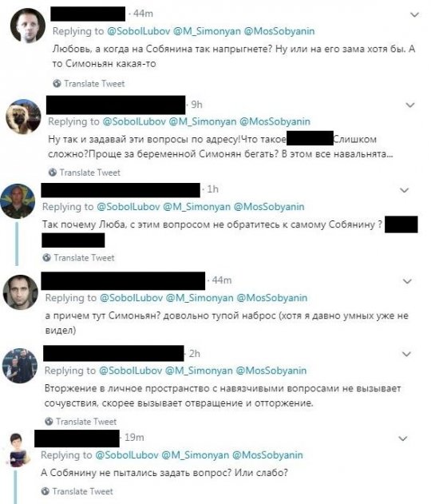Open the avatar of man in military uniform
This screenshot has width=431, height=504.
click(x=18, y=201)
